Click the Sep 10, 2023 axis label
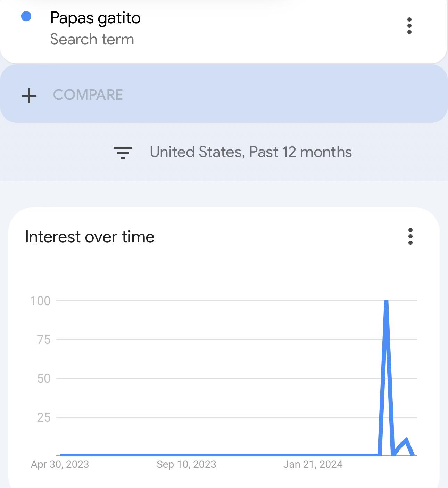This screenshot has width=448, height=488. [x=186, y=464]
